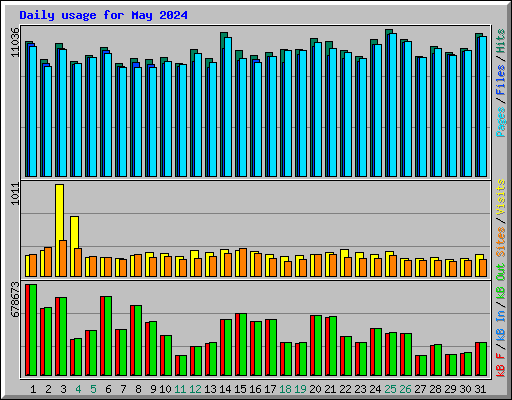The height and width of the screenshot is (400, 512).
Task: Click the green kB bar for day 6
Action: click(108, 336)
